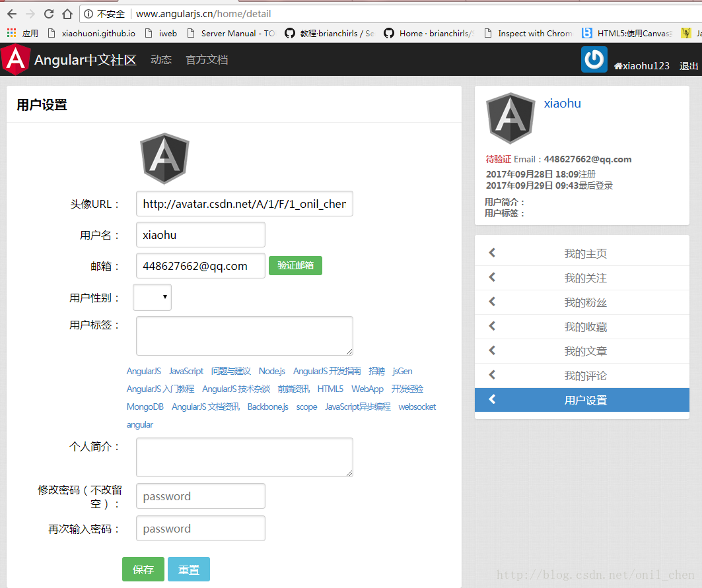Open 我的文章 in sidebar menu
This screenshot has width=702, height=588.
582,351
